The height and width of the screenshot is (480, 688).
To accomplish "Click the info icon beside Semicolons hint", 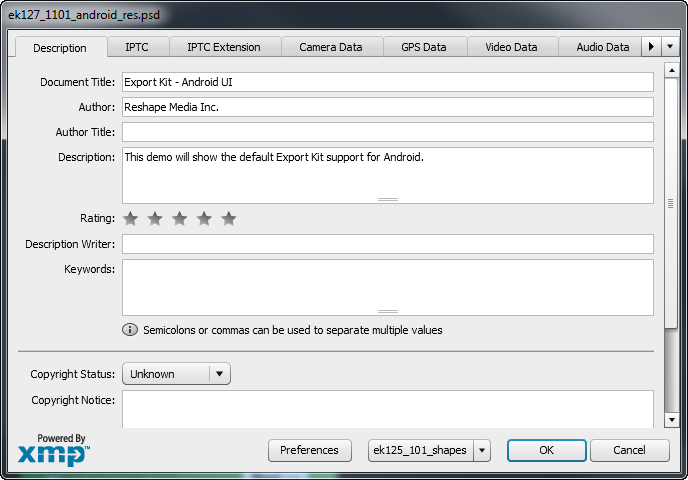I will coord(130,330).
